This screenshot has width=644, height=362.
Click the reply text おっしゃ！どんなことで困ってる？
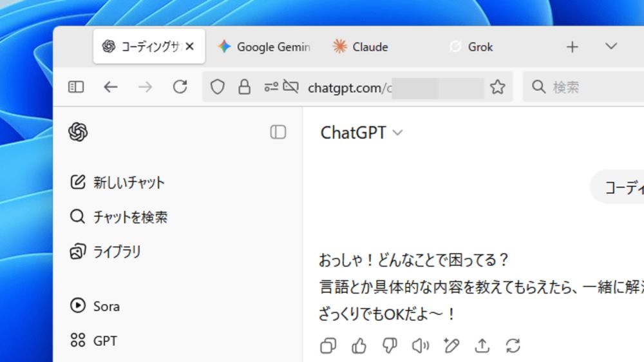coord(413,260)
